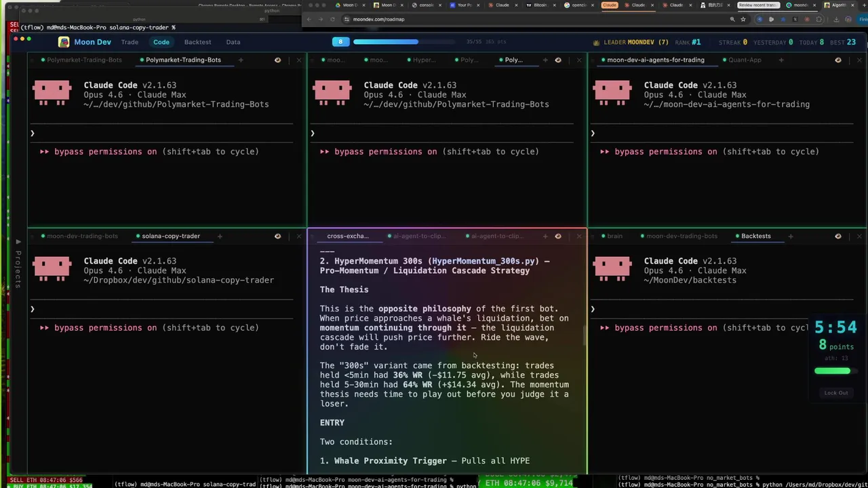868x488 pixels.
Task: Toggle eye icon in pane containing Backtests tab
Action: [838, 236]
